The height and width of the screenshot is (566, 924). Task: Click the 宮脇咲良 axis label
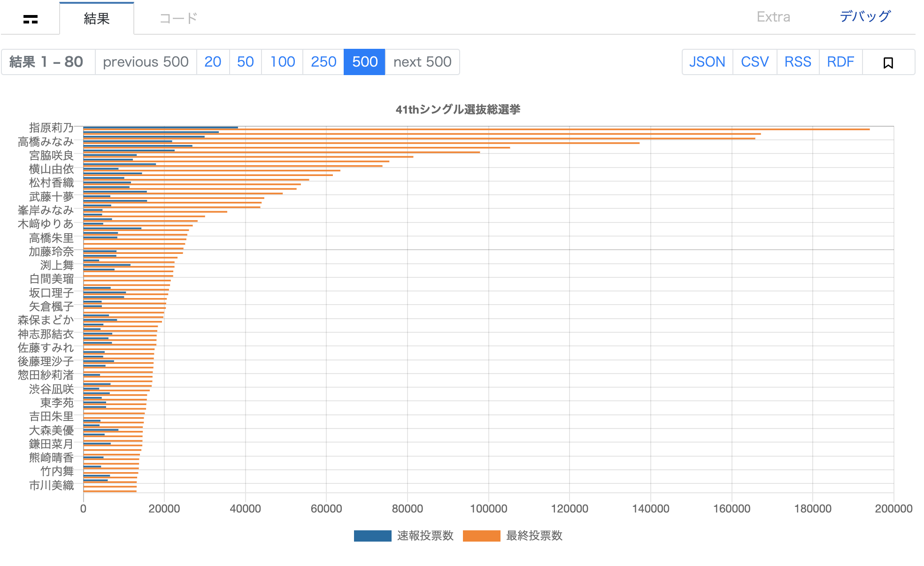point(52,155)
